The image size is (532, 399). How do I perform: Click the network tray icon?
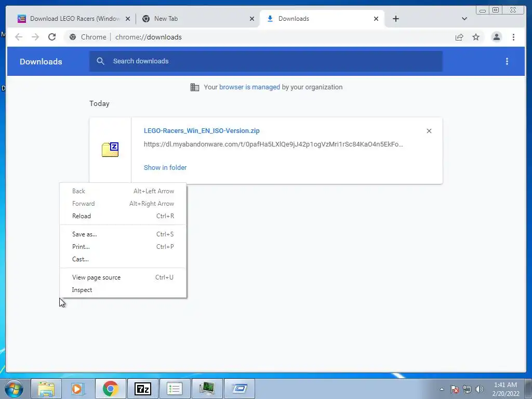(467, 389)
